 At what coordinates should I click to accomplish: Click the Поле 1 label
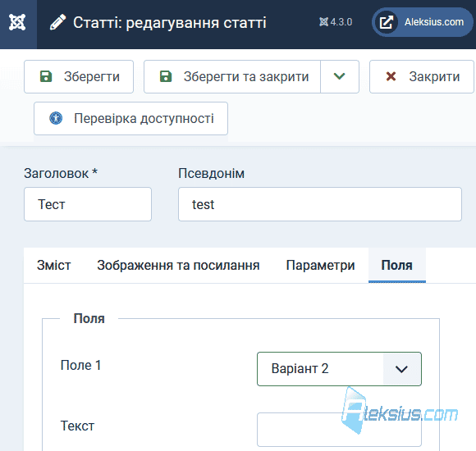(80, 365)
